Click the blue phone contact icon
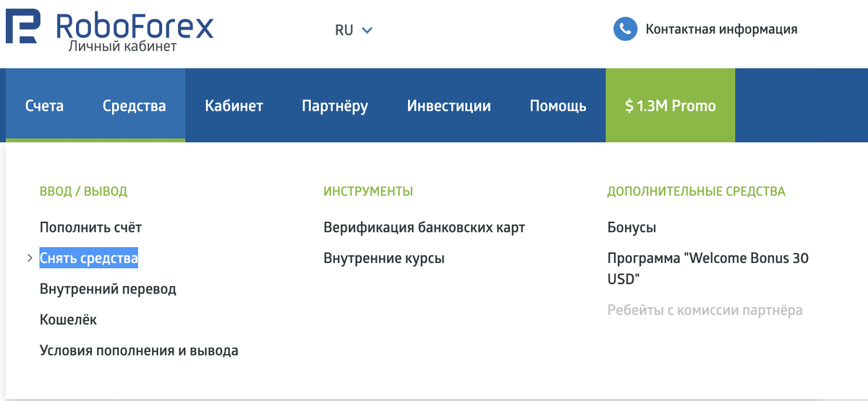The width and height of the screenshot is (868, 401). (624, 30)
